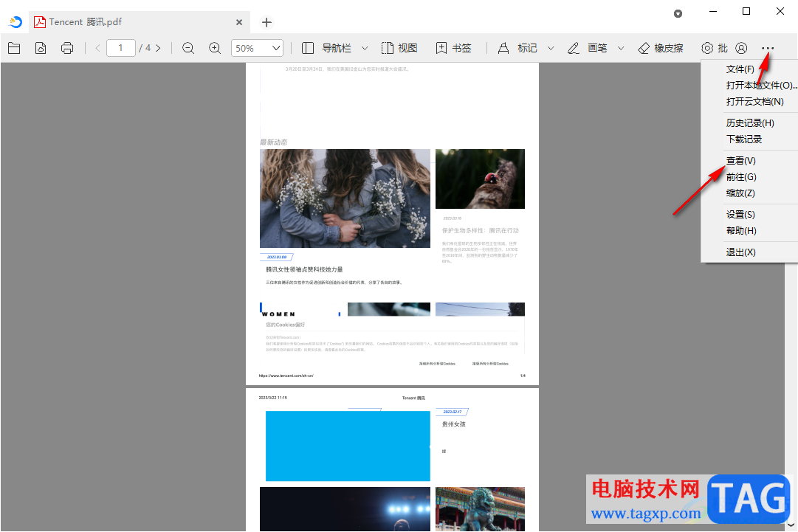Viewport: 798px width, 532px height.
Task: Open the 缩放(Z) menu item
Action: point(740,193)
